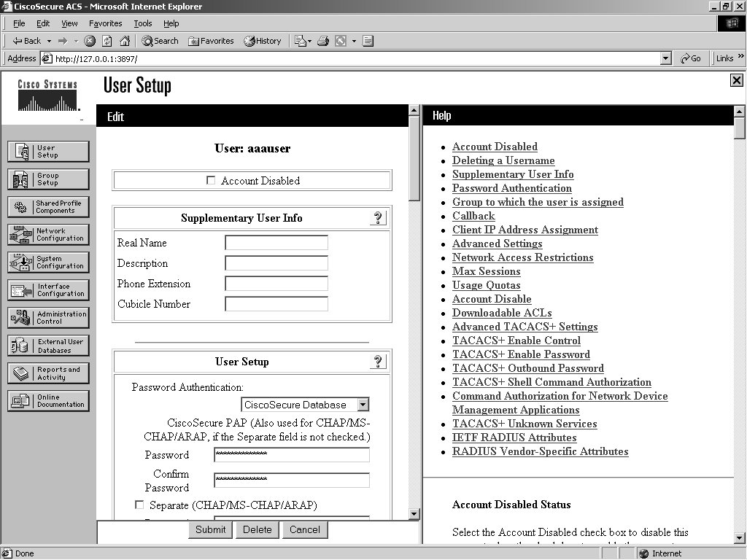Click the Print toolbar icon
The width and height of the screenshot is (747, 560).
[323, 41]
